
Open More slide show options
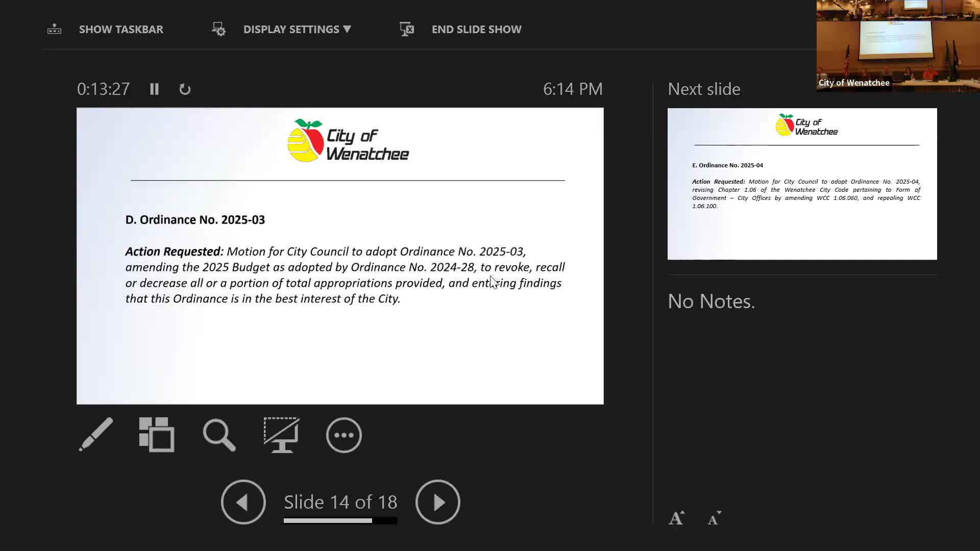[x=344, y=435]
